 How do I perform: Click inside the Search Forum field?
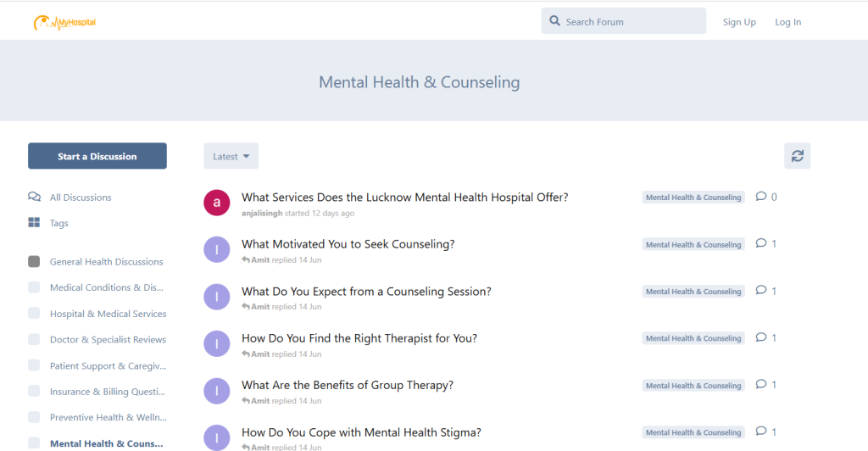click(x=632, y=21)
